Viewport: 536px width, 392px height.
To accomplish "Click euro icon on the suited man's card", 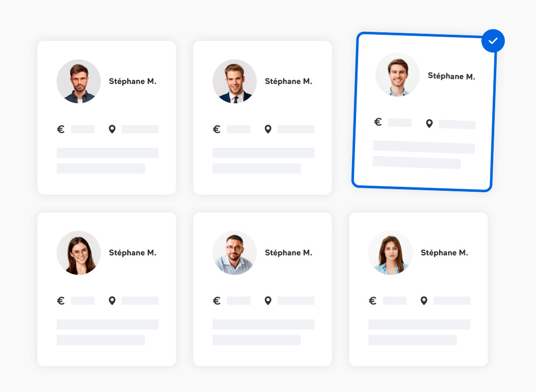I will point(216,129).
